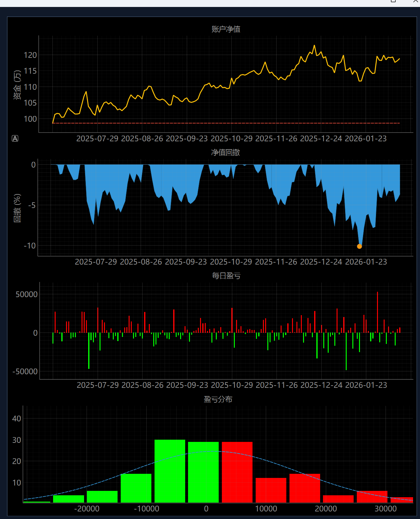The image size is (420, 519).
Task: Click the highest peak of the yellow equity line
Action: 314,46
